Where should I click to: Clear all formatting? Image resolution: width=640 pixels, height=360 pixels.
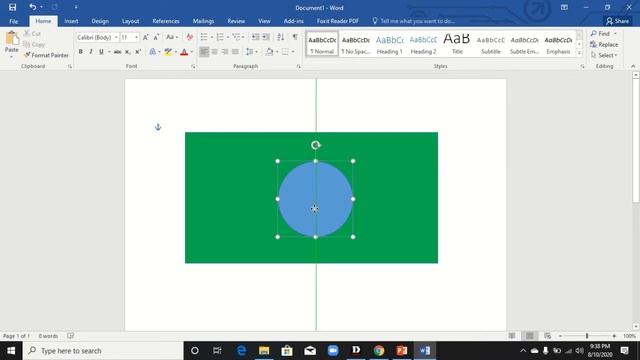[x=189, y=38]
